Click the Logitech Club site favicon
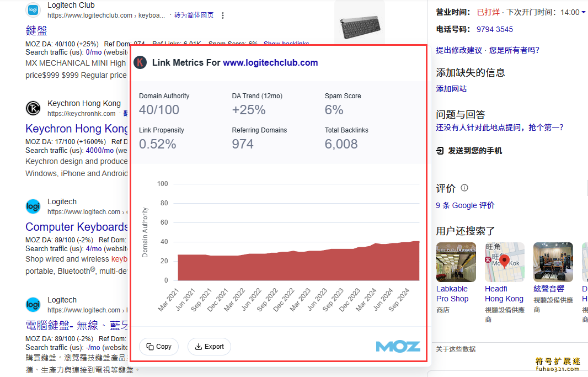 pos(33,10)
